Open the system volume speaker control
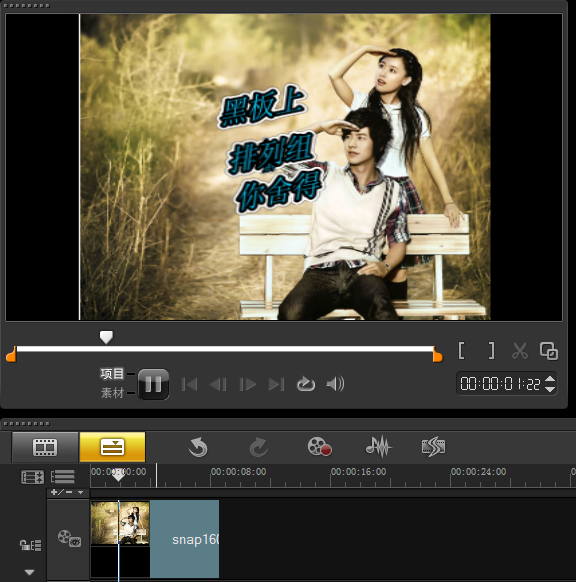 point(335,384)
